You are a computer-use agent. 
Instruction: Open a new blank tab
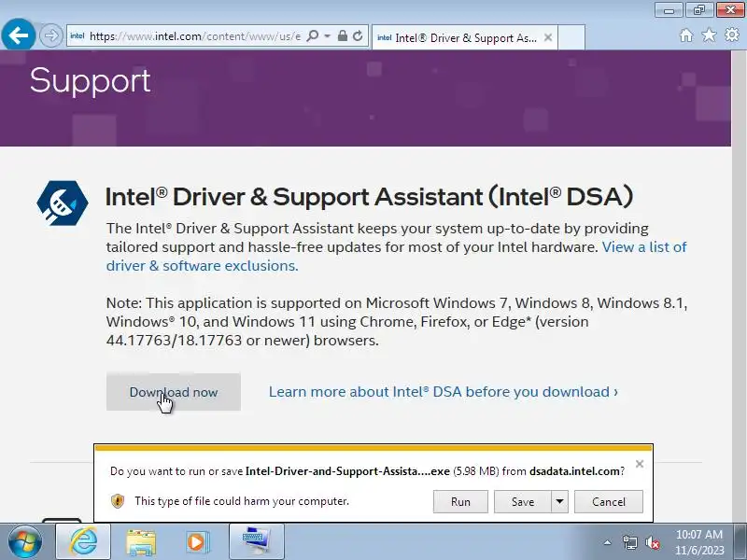571,37
